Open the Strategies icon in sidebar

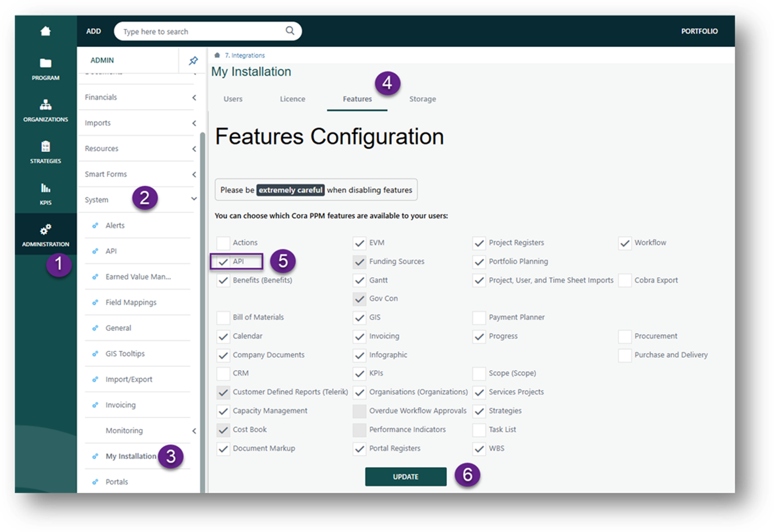pos(45,146)
